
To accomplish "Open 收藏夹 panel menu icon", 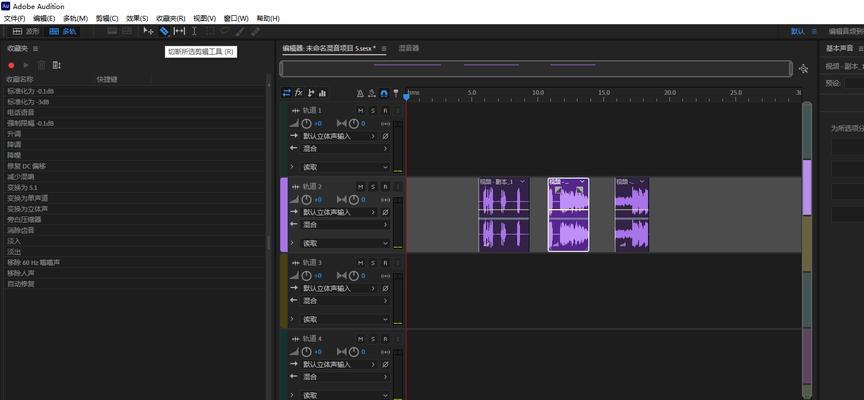I will 35,48.
